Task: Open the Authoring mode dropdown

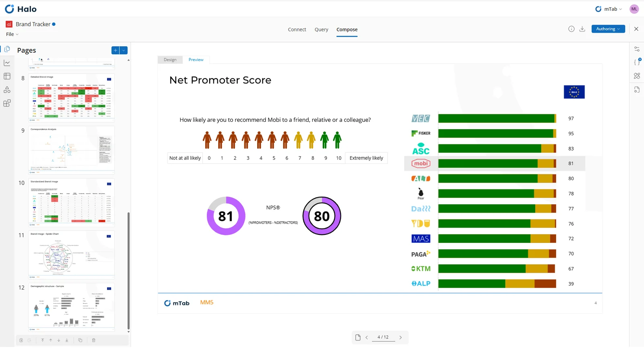Action: [608, 29]
